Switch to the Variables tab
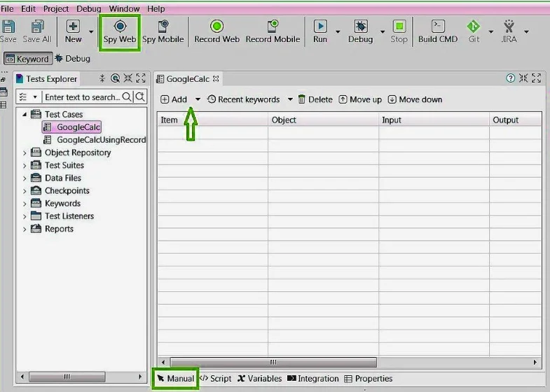This screenshot has height=392, width=550. [260, 379]
